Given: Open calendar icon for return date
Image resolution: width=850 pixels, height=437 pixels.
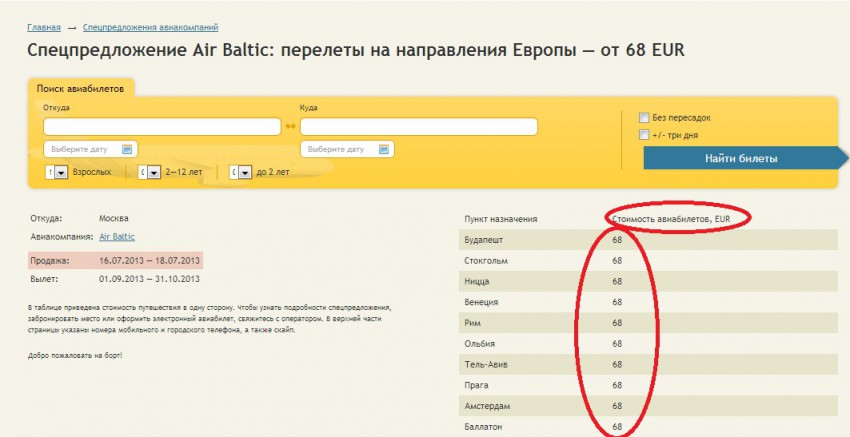Looking at the screenshot, I should point(384,149).
